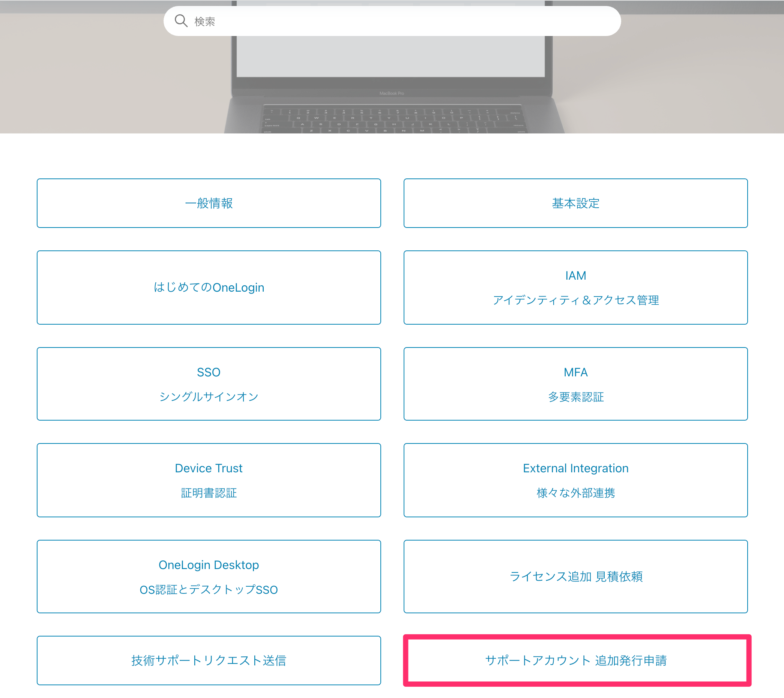Open Device Trust 証明書認証 tile

click(209, 480)
